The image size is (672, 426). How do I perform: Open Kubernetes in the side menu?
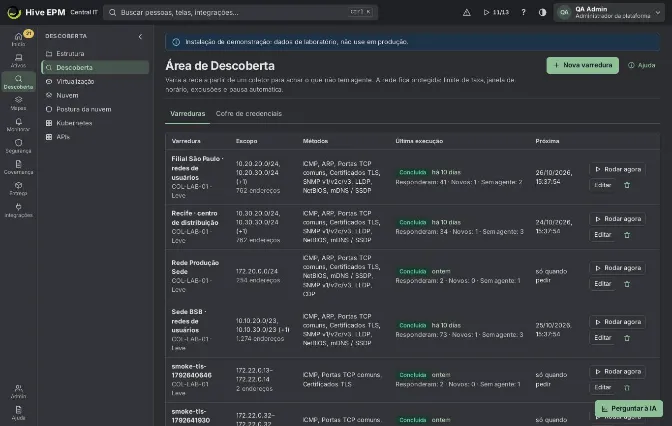click(95, 123)
